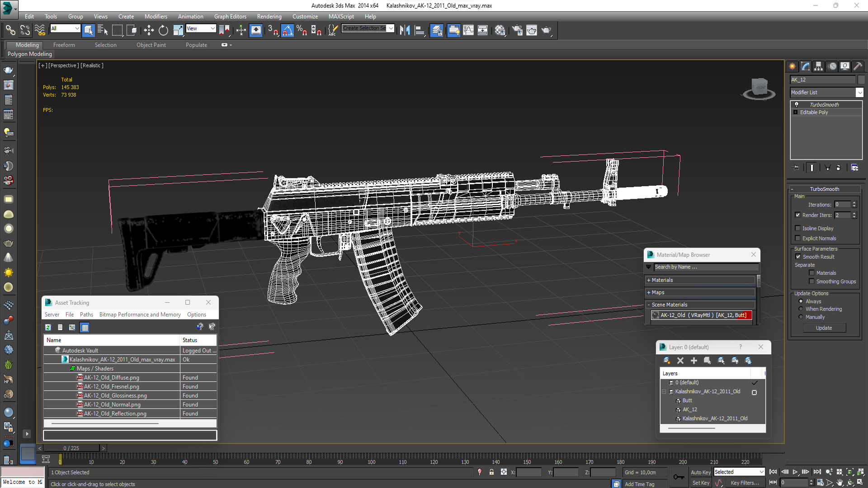
Task: Switch Asset Tracking to table view icon
Action: tap(85, 327)
